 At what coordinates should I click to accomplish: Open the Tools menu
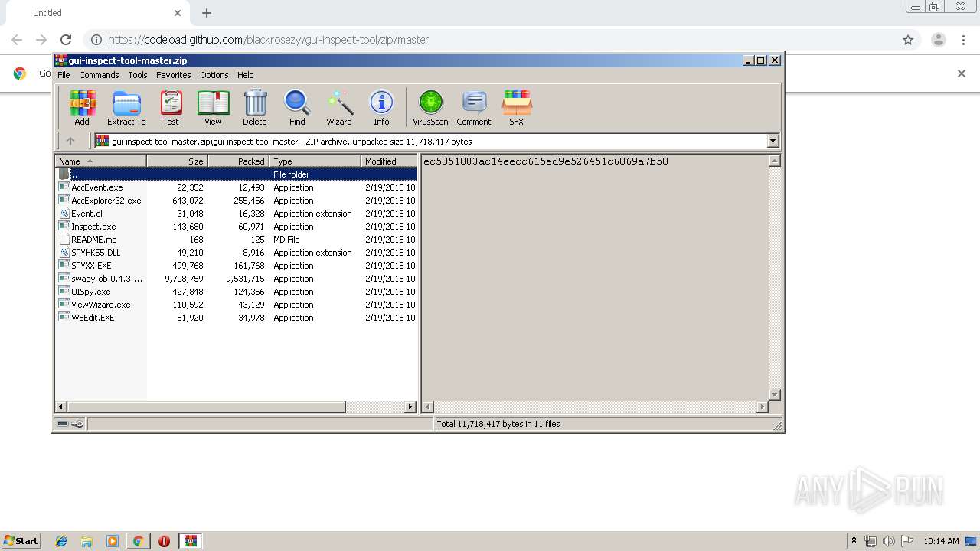point(138,75)
